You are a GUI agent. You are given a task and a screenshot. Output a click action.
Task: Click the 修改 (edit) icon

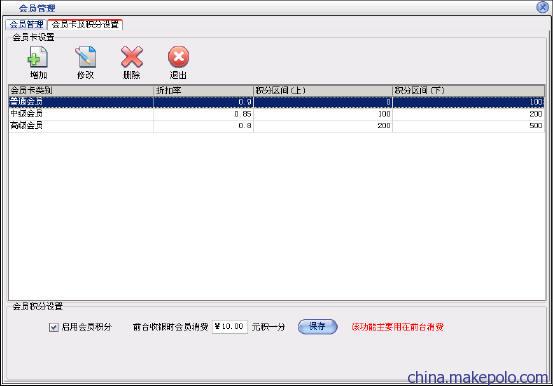coord(85,57)
